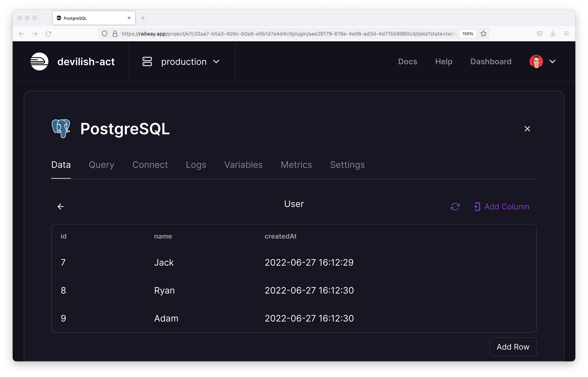Click the Railway logo icon

coord(39,61)
